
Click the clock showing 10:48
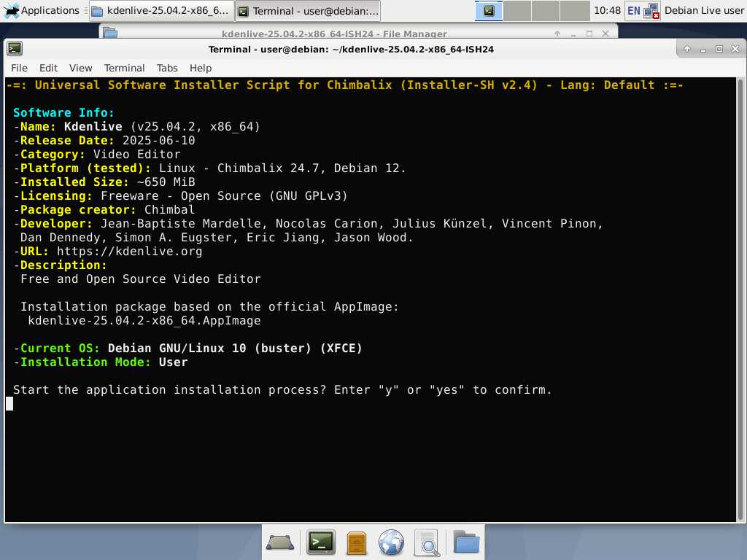coord(607,10)
